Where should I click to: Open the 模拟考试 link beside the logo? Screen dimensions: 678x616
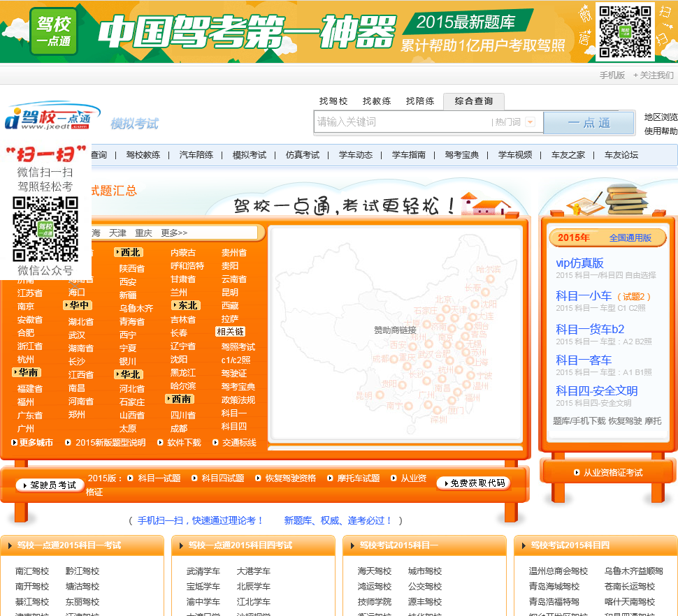point(134,124)
